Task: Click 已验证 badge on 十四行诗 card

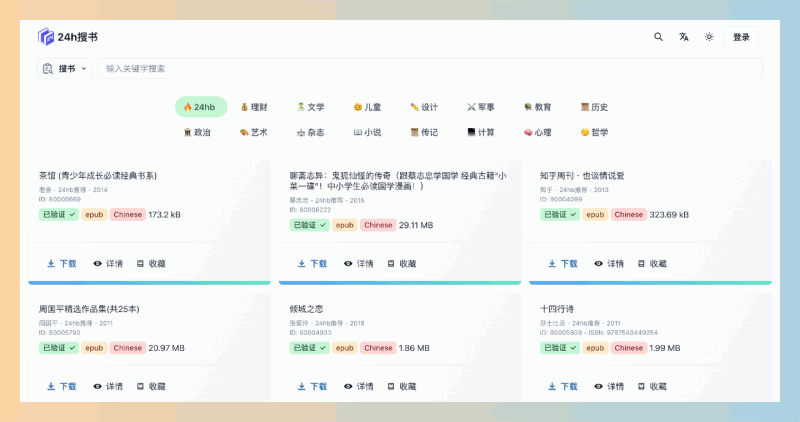Action: click(560, 348)
